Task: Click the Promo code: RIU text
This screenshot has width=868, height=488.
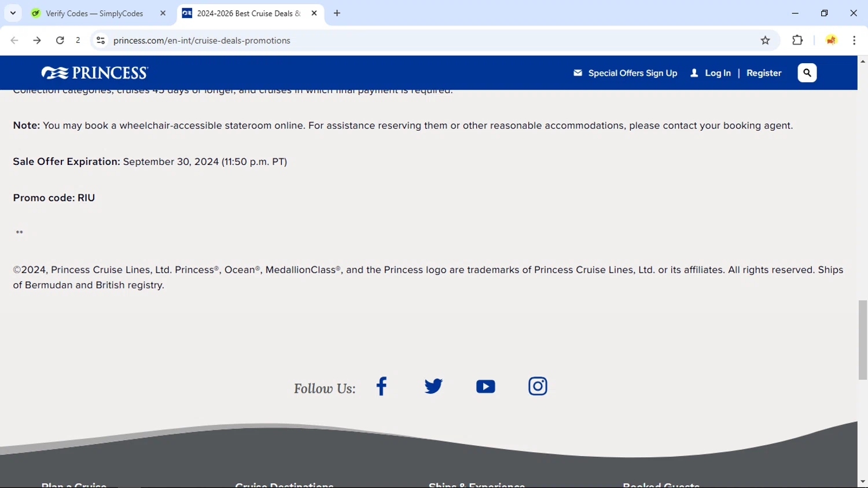Action: 54,198
